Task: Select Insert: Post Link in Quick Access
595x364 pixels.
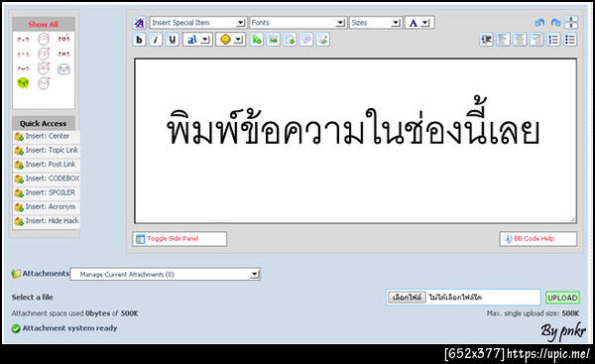Action: [47, 165]
